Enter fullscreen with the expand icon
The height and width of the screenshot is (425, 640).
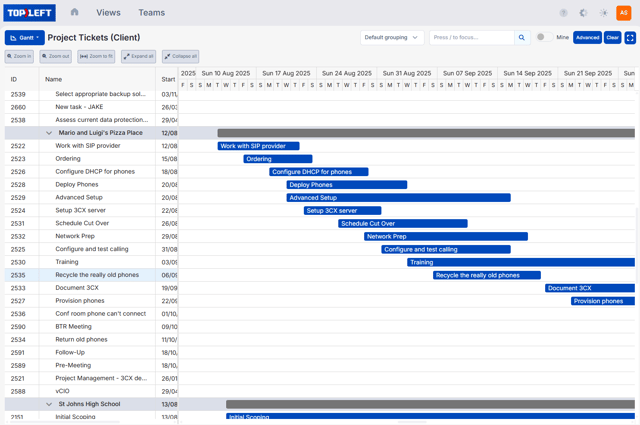[630, 38]
